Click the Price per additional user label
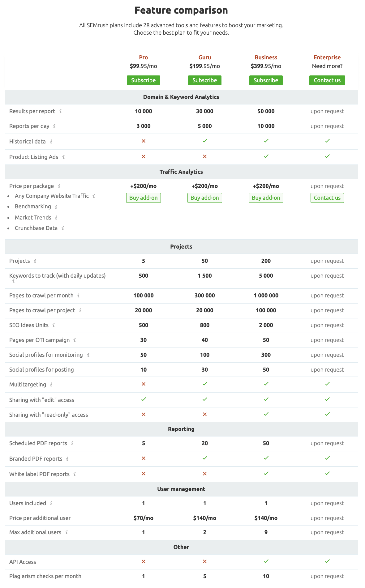Viewport: 365px width, 588px height. pos(40,518)
